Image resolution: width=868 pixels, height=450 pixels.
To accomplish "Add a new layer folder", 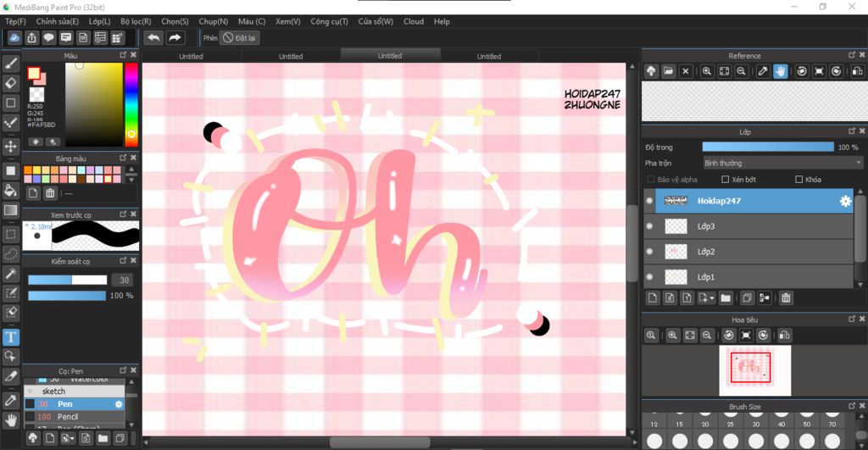I will click(x=726, y=298).
